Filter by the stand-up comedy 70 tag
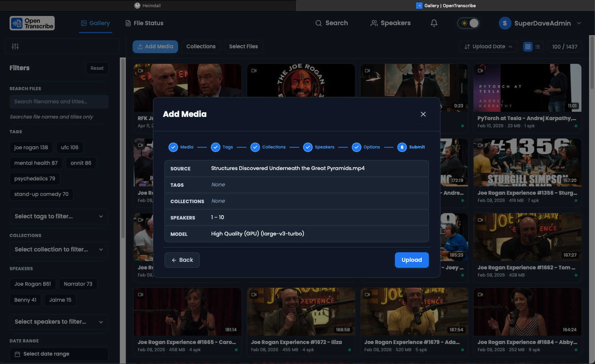The image size is (595, 364). pyautogui.click(x=42, y=194)
